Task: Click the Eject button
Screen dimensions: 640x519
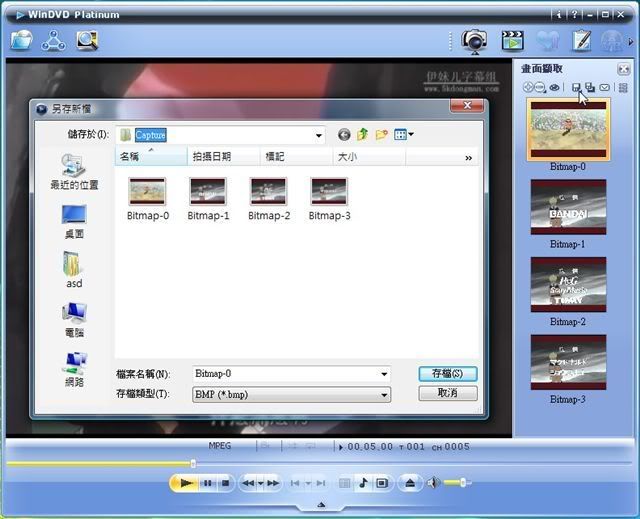Action: [x=410, y=483]
